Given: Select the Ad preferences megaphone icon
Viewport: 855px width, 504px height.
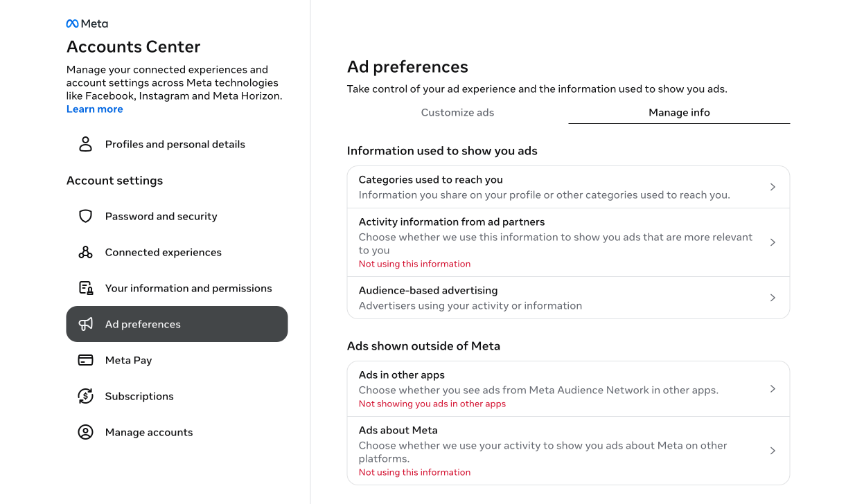Looking at the screenshot, I should click(x=85, y=324).
